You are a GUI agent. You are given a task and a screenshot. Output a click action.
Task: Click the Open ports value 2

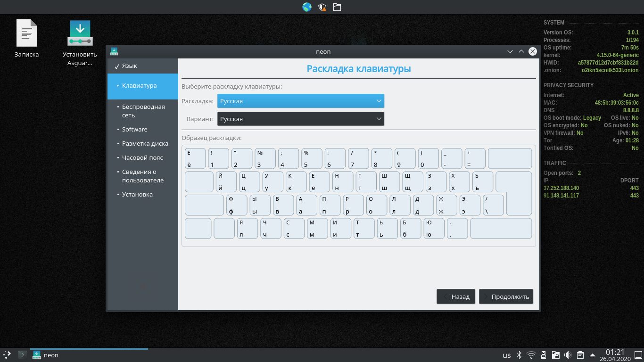click(579, 173)
